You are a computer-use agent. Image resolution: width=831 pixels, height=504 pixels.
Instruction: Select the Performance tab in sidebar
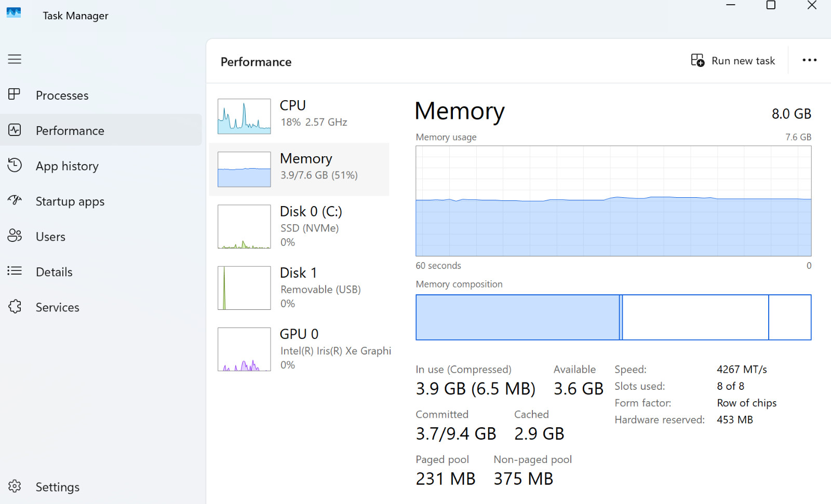tap(101, 130)
